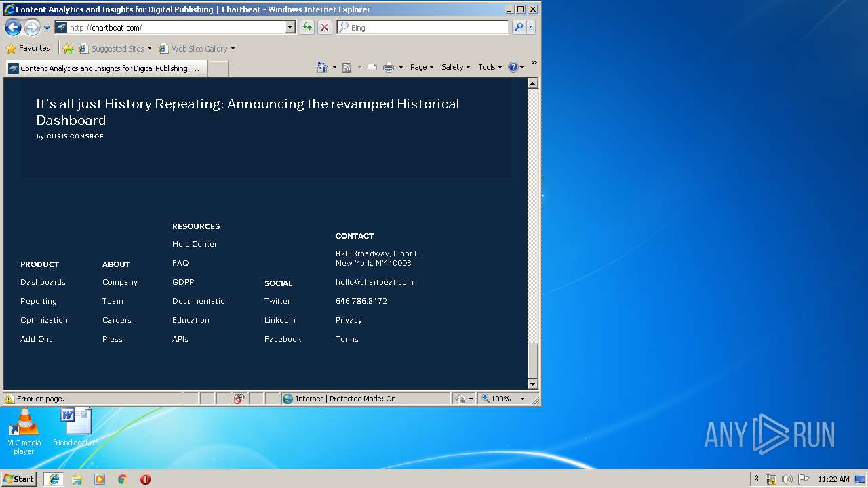Open Facebook social link

pos(283,339)
